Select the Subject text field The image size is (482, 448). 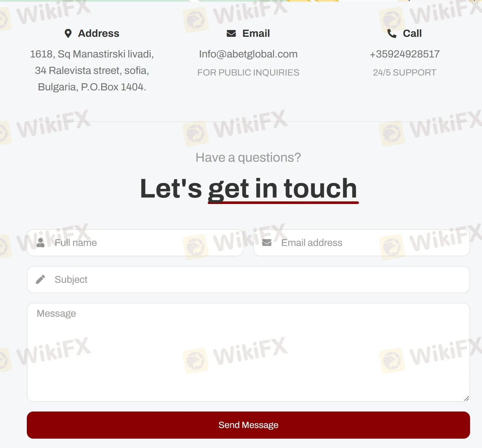[248, 280]
